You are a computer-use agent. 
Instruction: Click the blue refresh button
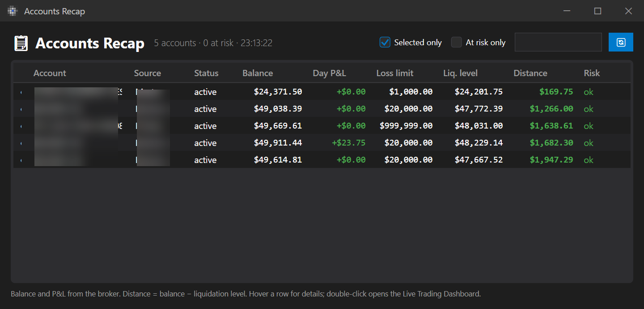click(621, 42)
